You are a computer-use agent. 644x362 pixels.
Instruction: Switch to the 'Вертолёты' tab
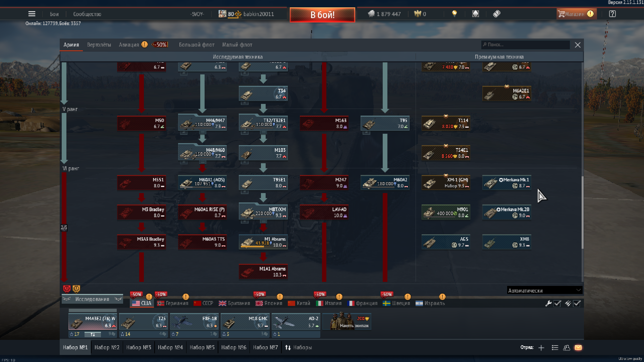99,45
